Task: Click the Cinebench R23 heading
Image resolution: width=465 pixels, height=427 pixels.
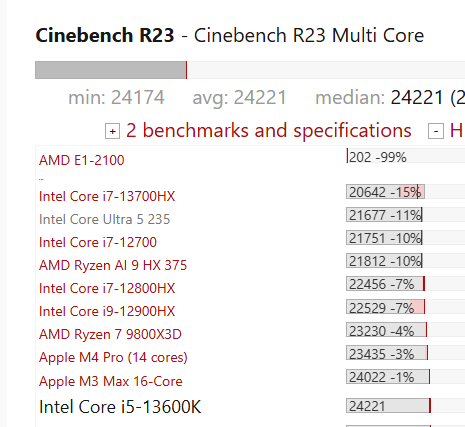Action: (105, 35)
